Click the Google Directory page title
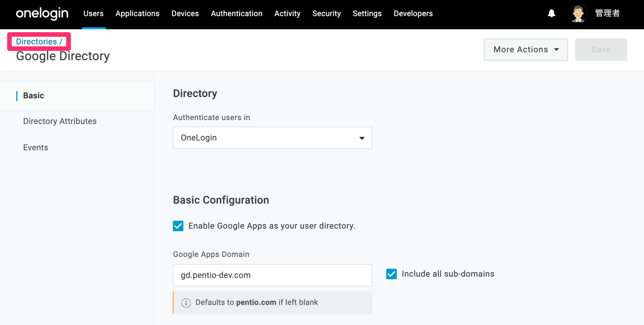This screenshot has height=325, width=644. coord(63,56)
